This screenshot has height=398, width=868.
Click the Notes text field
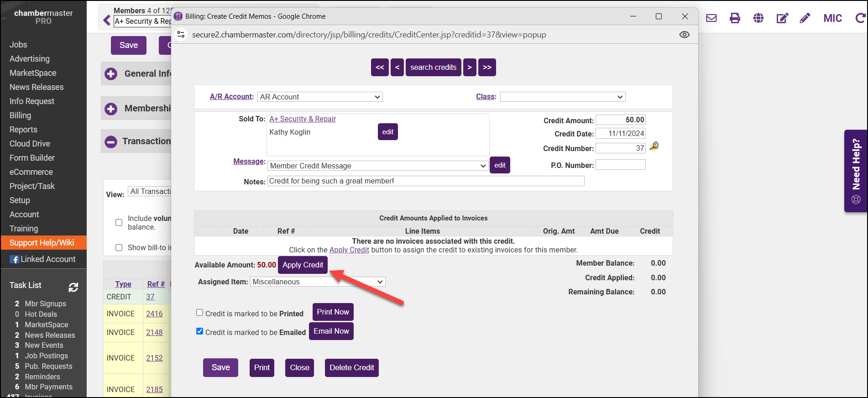tap(425, 181)
